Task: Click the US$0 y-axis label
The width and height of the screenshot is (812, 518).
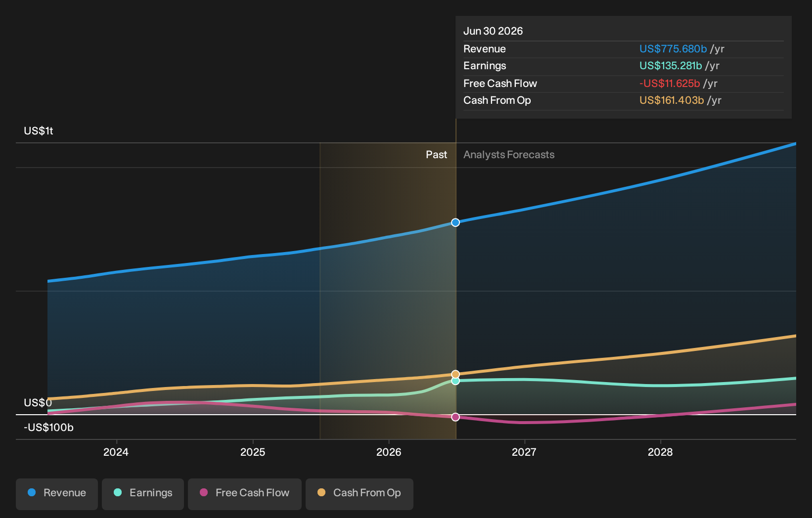Action: pyautogui.click(x=38, y=403)
